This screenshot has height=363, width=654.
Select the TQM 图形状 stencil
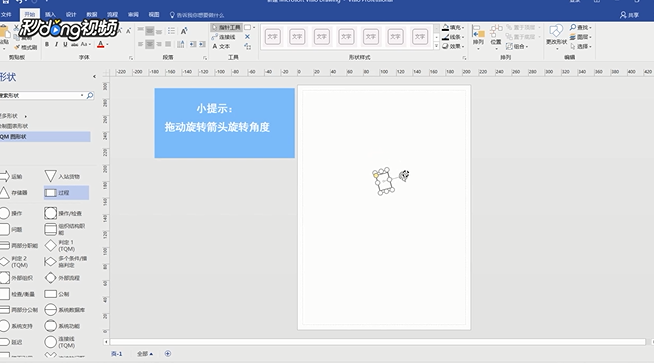(45, 137)
